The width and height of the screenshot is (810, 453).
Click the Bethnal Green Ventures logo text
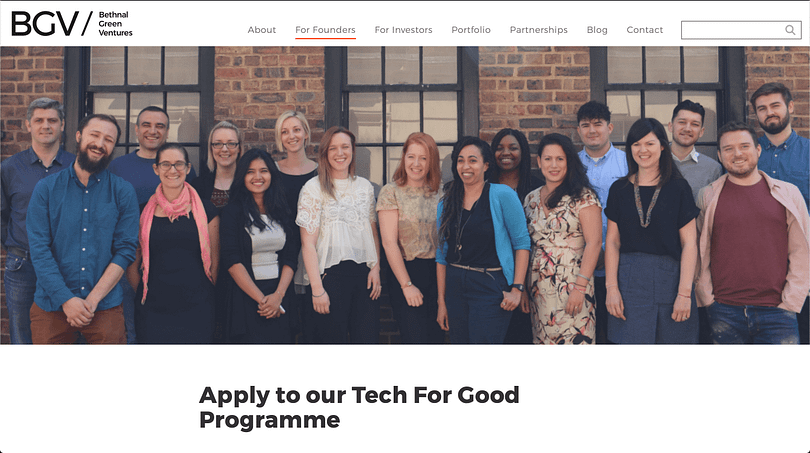click(115, 24)
